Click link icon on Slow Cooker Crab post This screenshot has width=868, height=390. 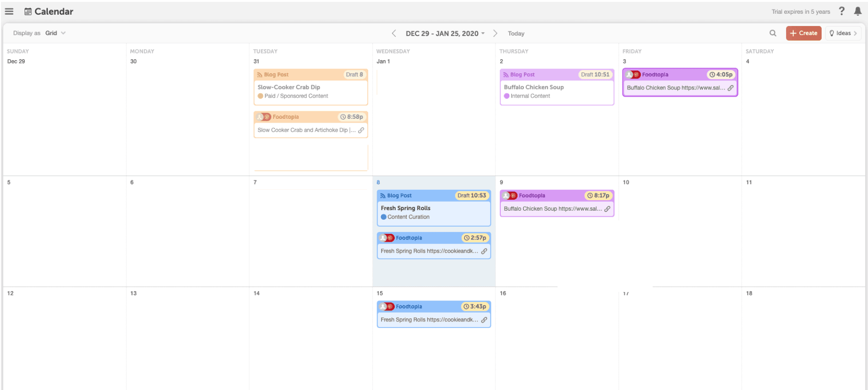361,130
